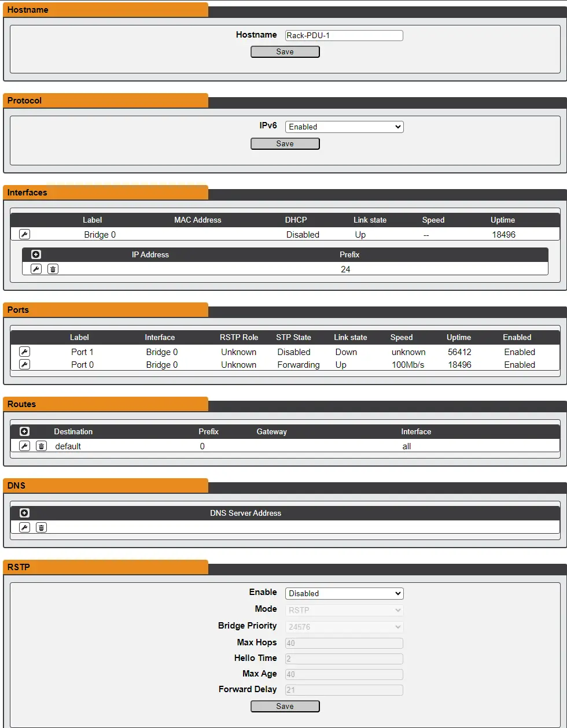Edit the DNS server entry with wrench icon
The image size is (567, 728).
click(24, 527)
